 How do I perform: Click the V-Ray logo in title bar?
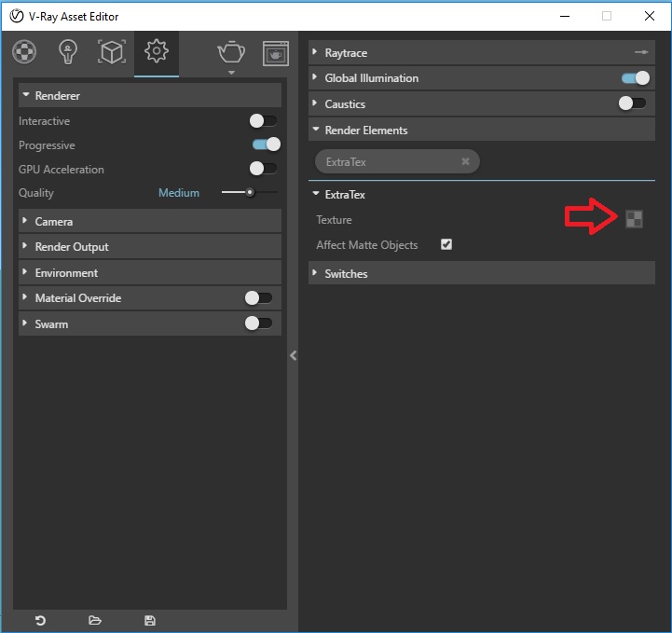point(16,16)
